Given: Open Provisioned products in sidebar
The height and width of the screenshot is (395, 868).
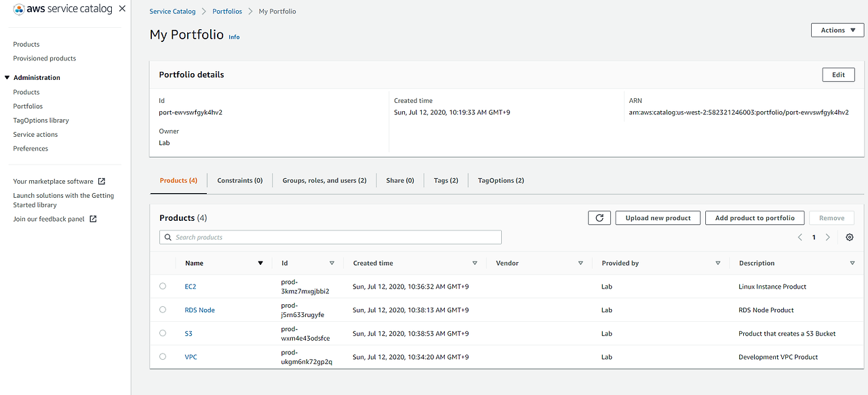Looking at the screenshot, I should 45,58.
